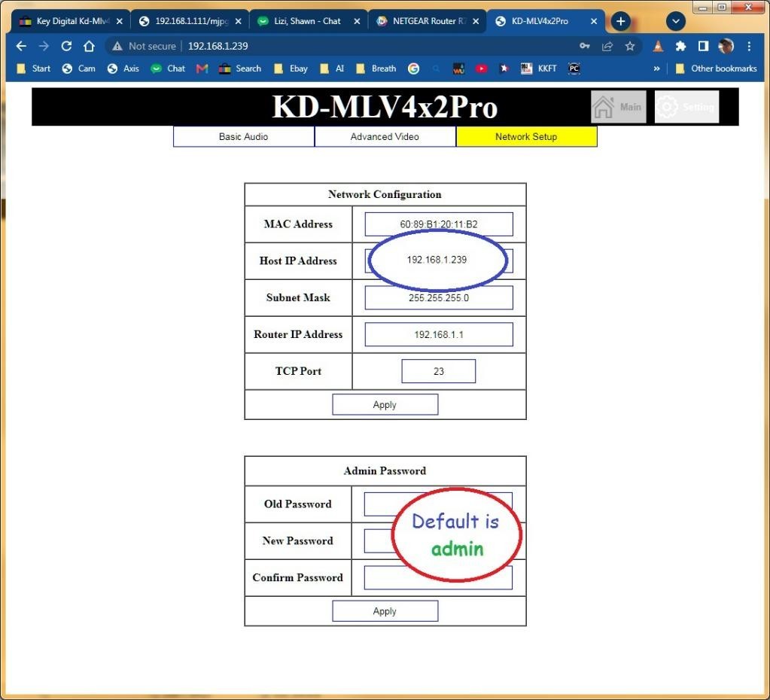
Task: Click the Setting gear button
Action: click(686, 107)
